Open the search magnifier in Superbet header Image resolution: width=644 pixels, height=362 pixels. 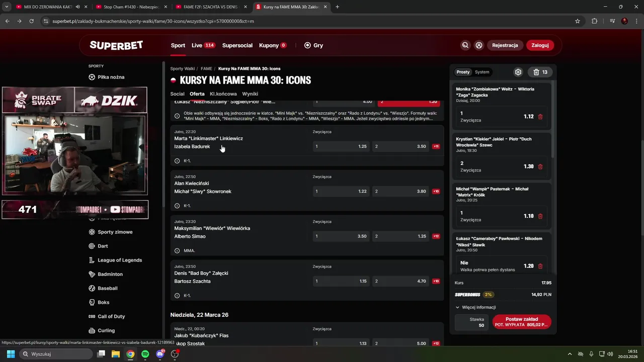click(465, 45)
